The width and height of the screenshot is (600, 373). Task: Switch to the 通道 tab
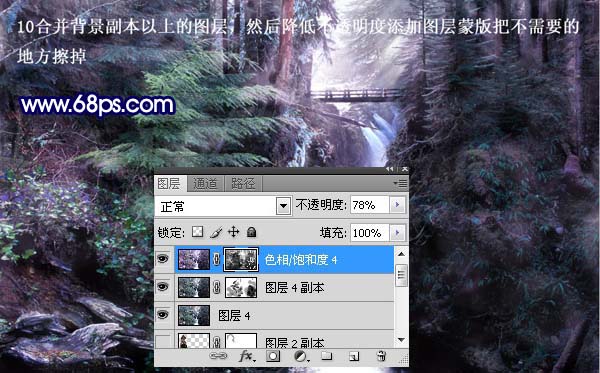205,184
